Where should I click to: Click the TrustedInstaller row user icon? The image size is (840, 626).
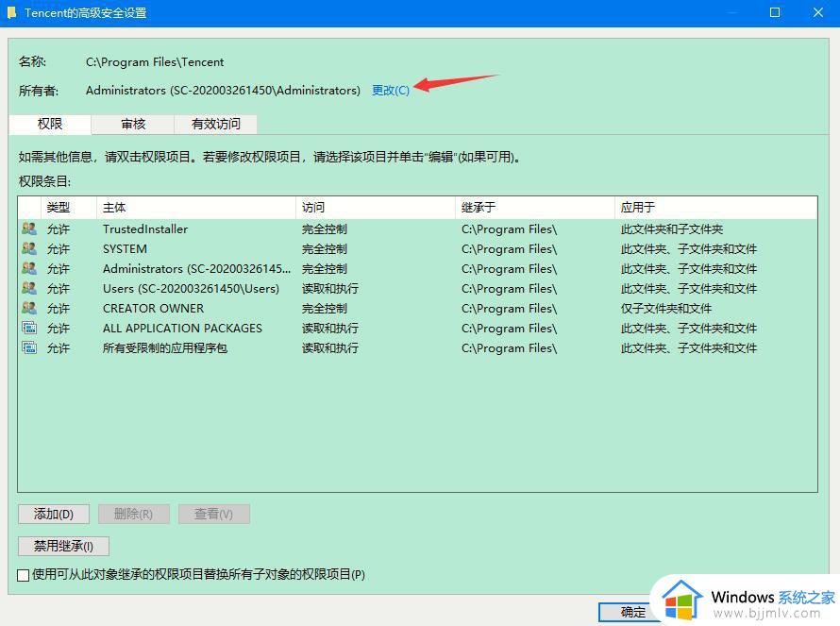pyautogui.click(x=29, y=228)
